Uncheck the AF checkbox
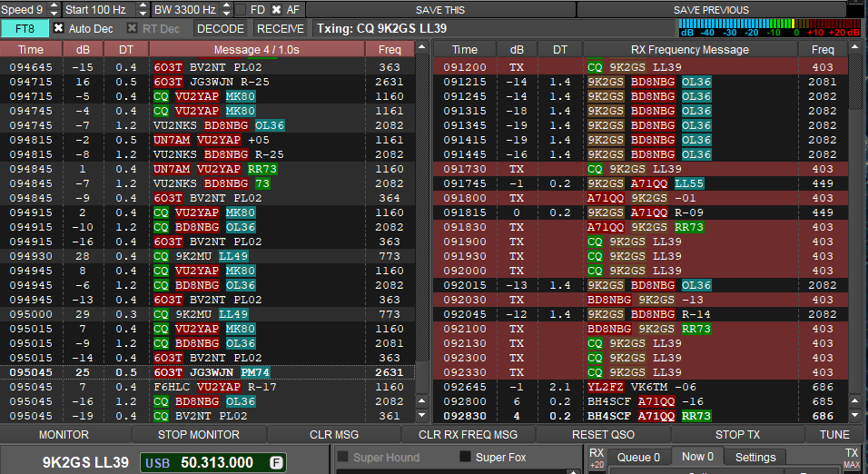Screen dimensions: 868x474 click(276, 9)
